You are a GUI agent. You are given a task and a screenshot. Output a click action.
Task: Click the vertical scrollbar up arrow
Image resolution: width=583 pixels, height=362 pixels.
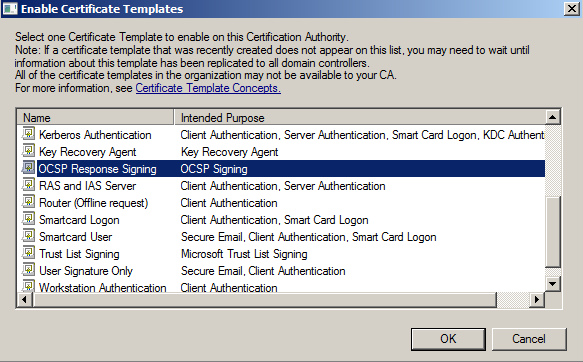click(553, 117)
